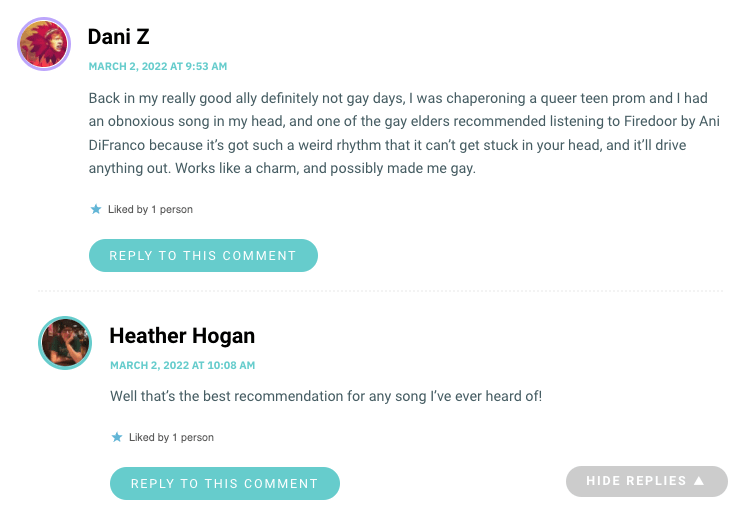Click 'Liked by' label under Heather Hogan's reply
The image size is (742, 514).
tap(149, 437)
